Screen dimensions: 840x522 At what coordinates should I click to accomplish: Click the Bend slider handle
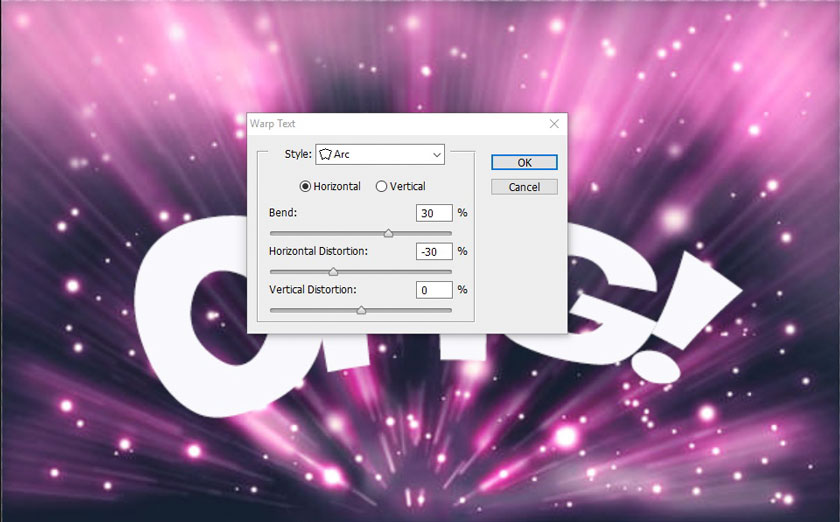click(388, 233)
